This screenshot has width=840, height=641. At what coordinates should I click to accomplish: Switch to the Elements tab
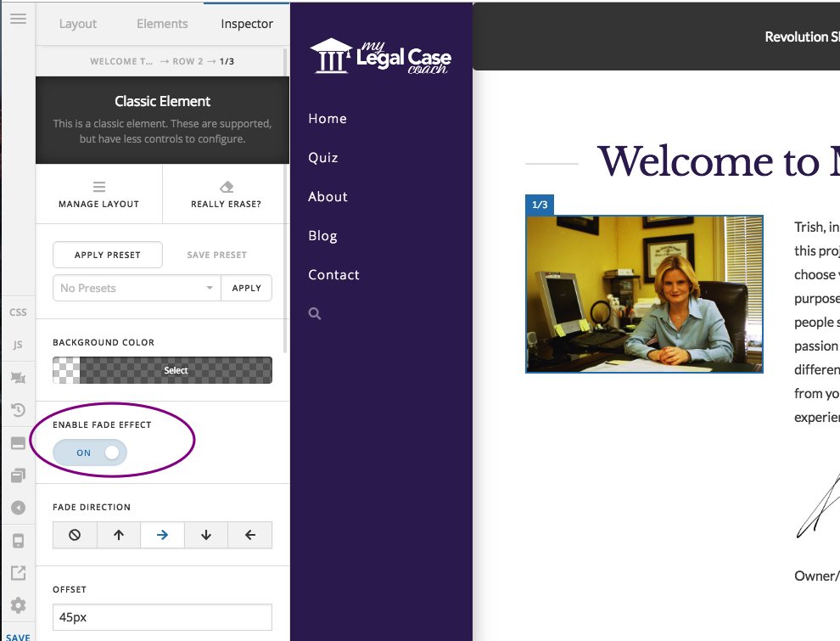point(162,24)
